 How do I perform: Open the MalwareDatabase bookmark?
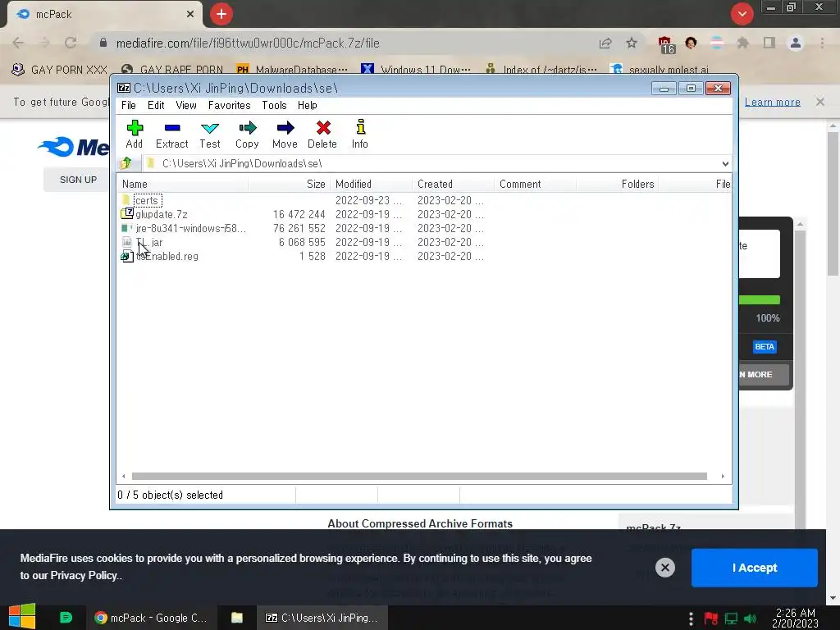292,70
